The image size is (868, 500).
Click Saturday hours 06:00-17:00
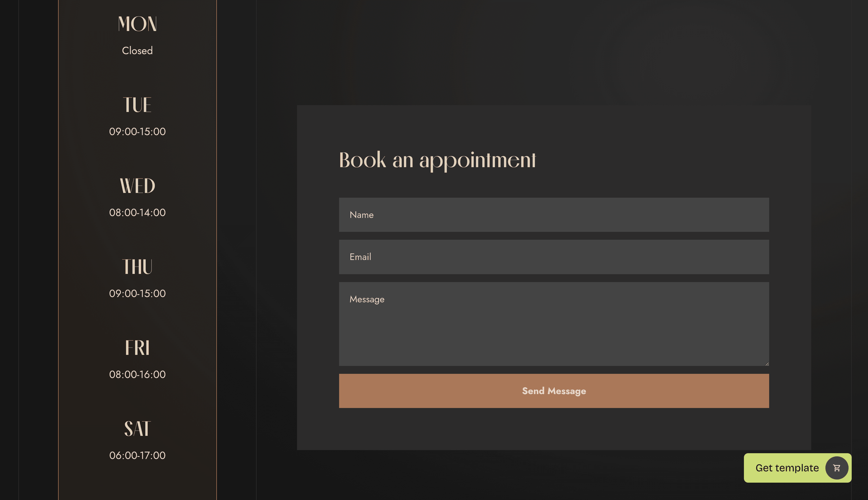(137, 455)
